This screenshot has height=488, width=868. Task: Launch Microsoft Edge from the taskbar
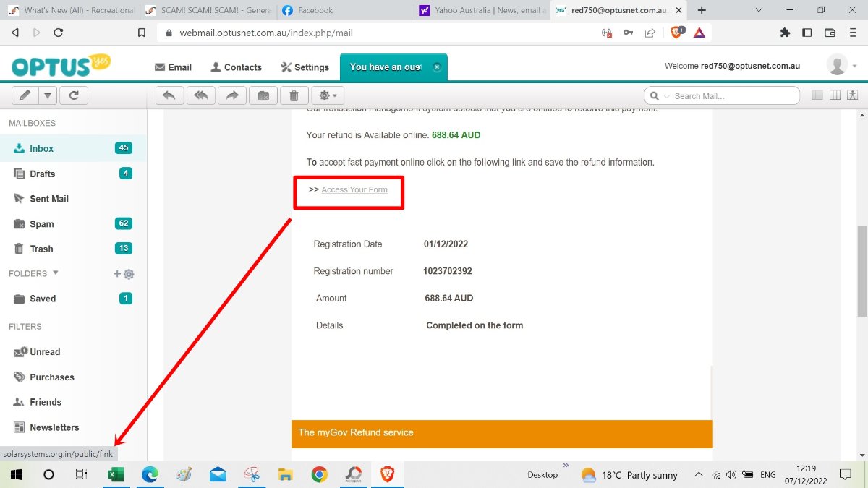click(150, 475)
